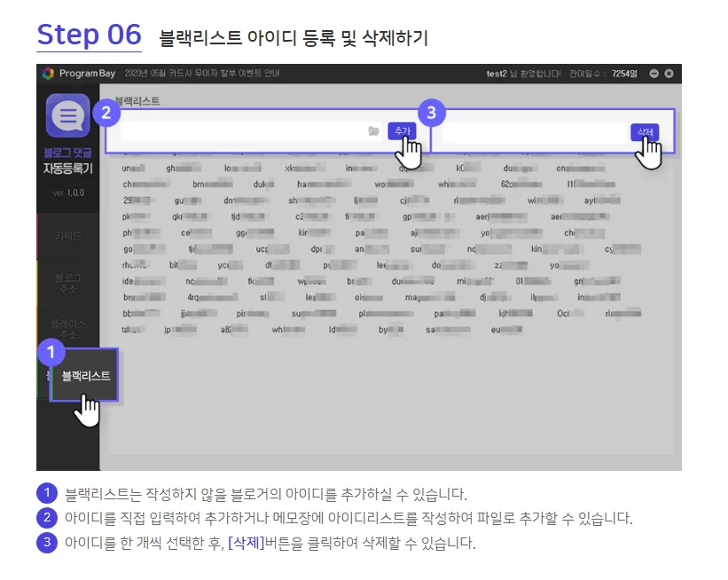Select blacklist entry starting with 'zz'
728x580 pixels.
click(x=511, y=265)
